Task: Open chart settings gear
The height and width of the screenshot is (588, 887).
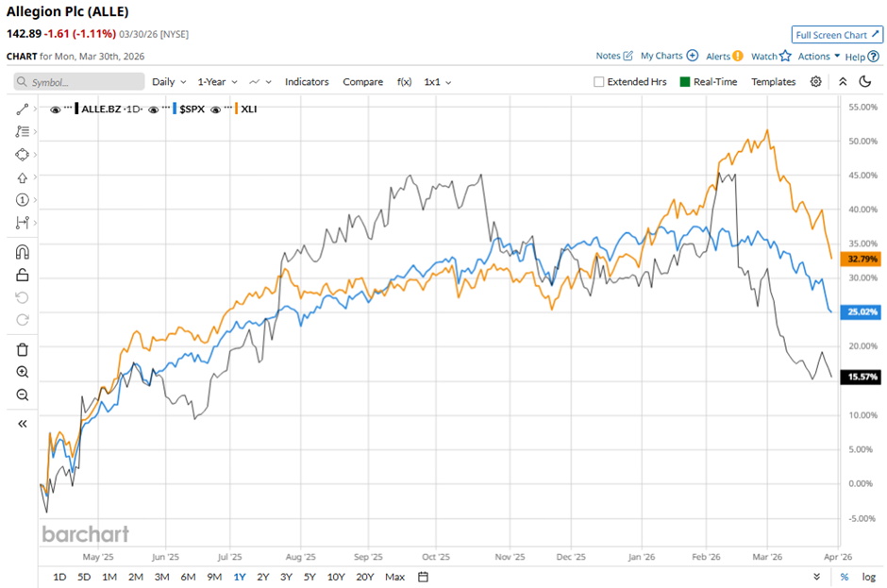Action: [x=815, y=81]
